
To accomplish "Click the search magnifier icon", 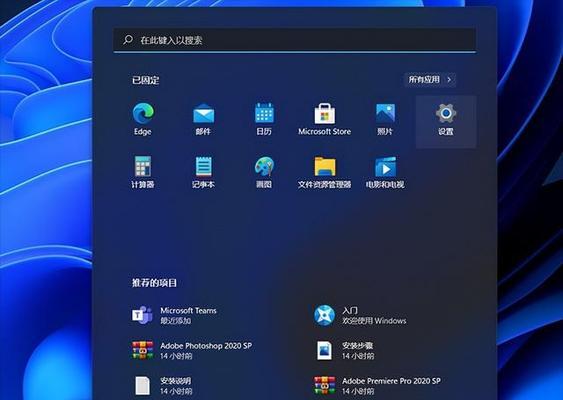I will 128,39.
